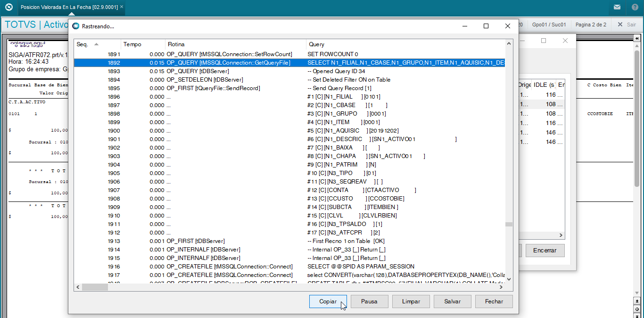
Task: Click the Copiar button
Action: [328, 301]
